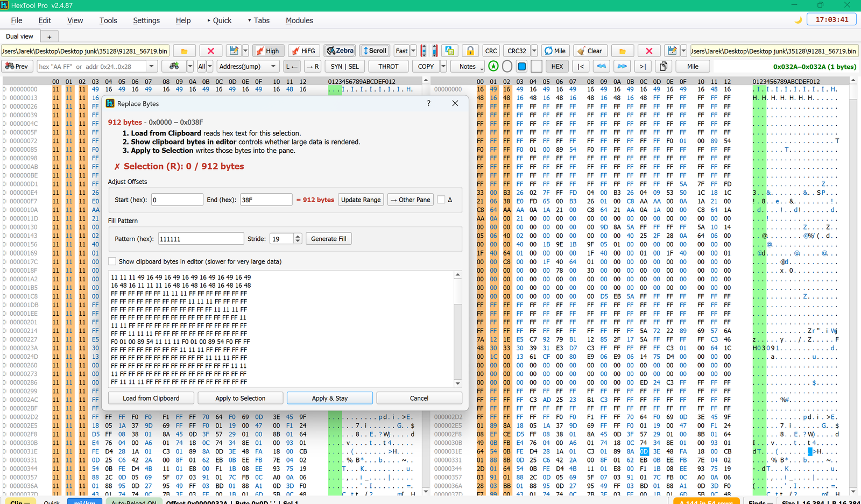Image resolution: width=861 pixels, height=504 pixels.
Task: Click the empty grey circle icon
Action: [x=507, y=66]
